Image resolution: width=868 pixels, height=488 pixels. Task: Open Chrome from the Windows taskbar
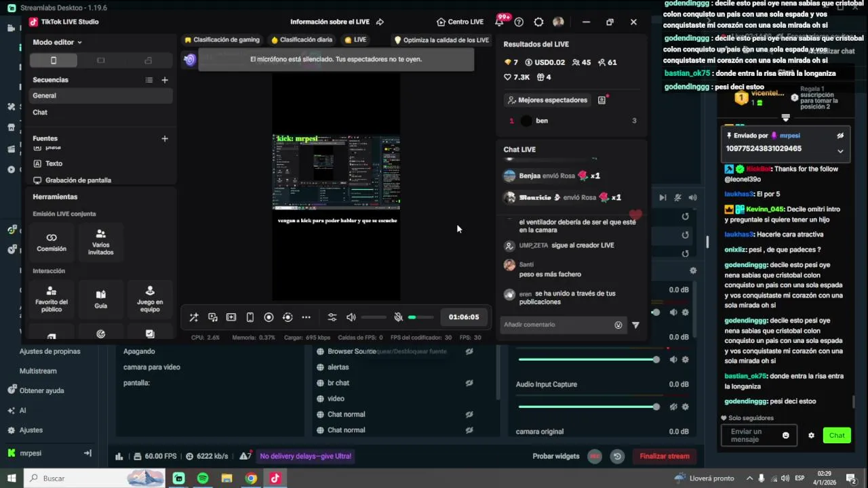pyautogui.click(x=251, y=479)
